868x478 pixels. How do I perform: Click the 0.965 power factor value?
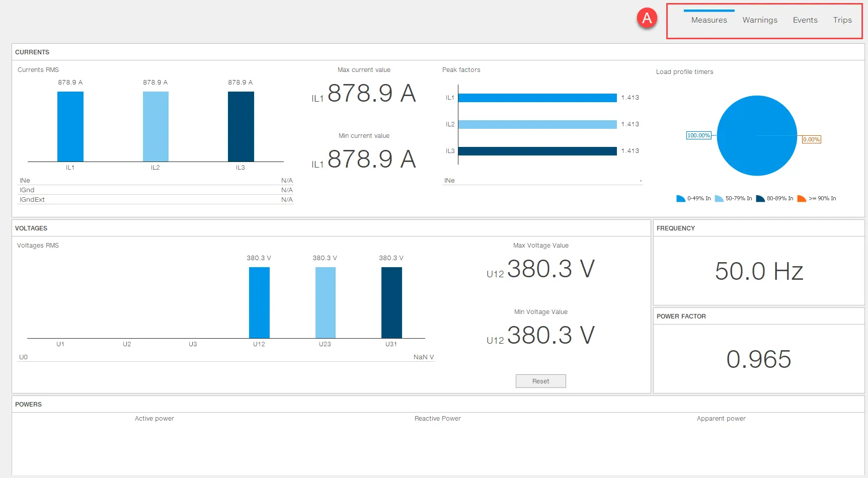[758, 359]
